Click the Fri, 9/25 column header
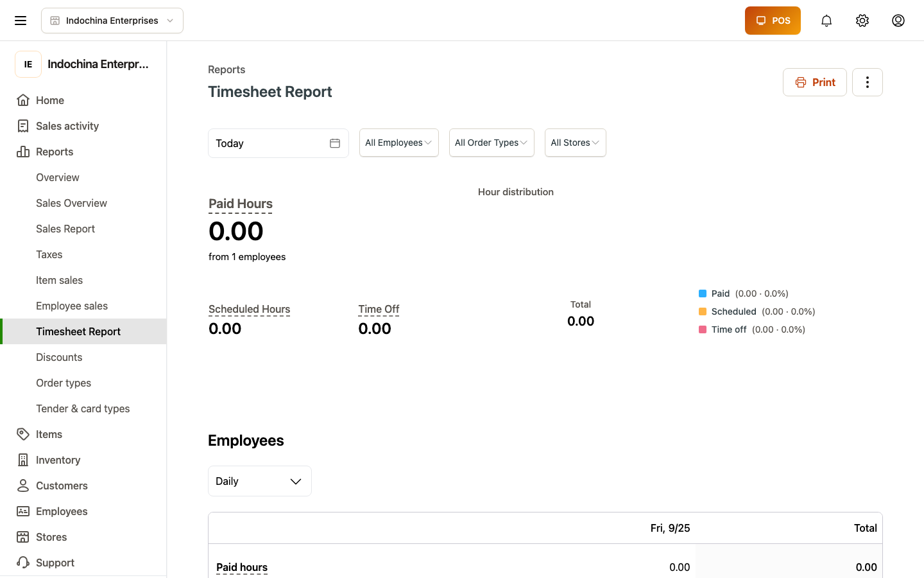 (670, 528)
